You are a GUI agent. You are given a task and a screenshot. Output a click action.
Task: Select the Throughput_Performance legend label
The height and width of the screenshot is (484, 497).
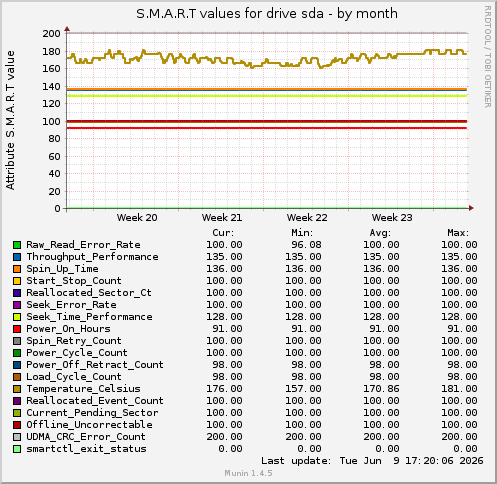92,257
